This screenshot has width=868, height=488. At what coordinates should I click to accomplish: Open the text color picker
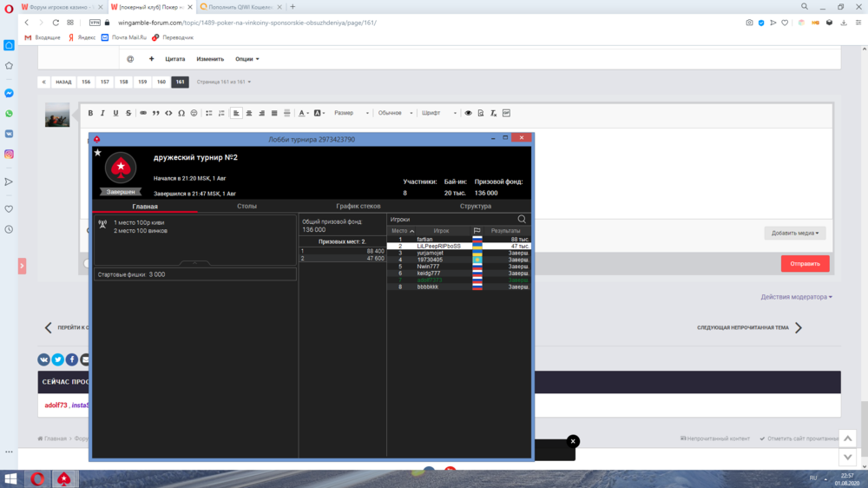click(303, 113)
